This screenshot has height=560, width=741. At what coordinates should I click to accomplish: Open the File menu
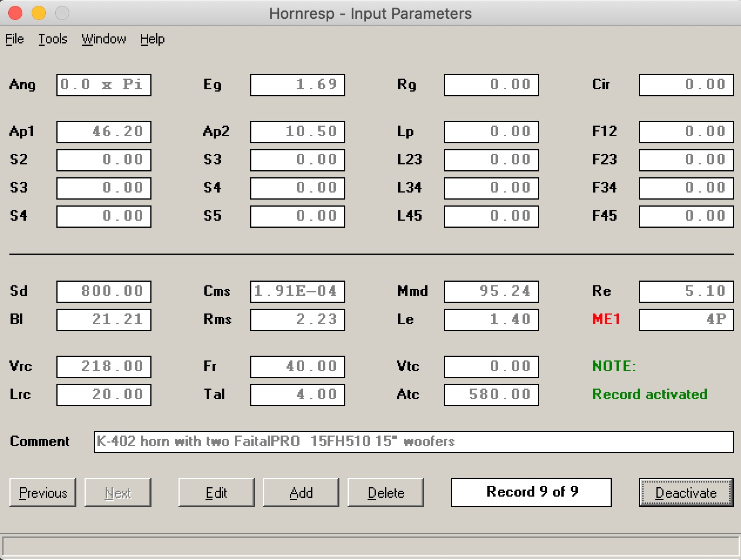pos(15,39)
